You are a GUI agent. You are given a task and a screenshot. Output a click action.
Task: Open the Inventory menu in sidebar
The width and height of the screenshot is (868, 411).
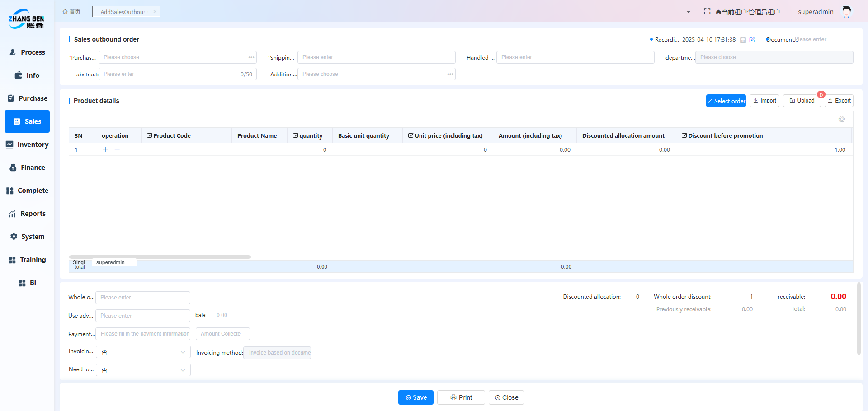[27, 145]
